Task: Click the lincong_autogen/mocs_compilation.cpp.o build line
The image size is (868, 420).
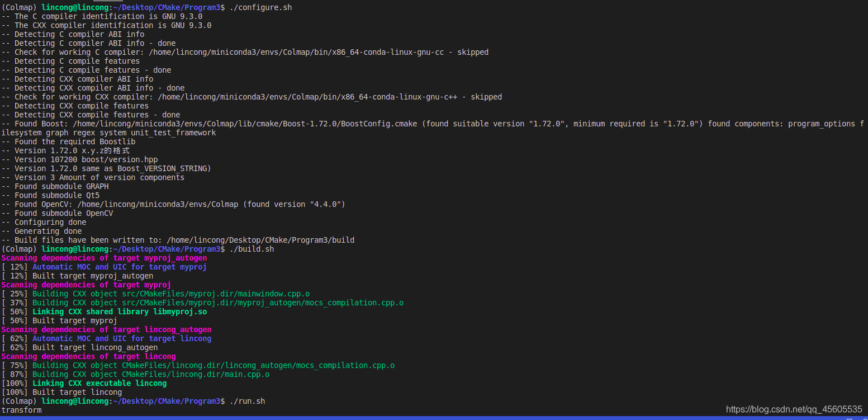Action: click(x=198, y=365)
